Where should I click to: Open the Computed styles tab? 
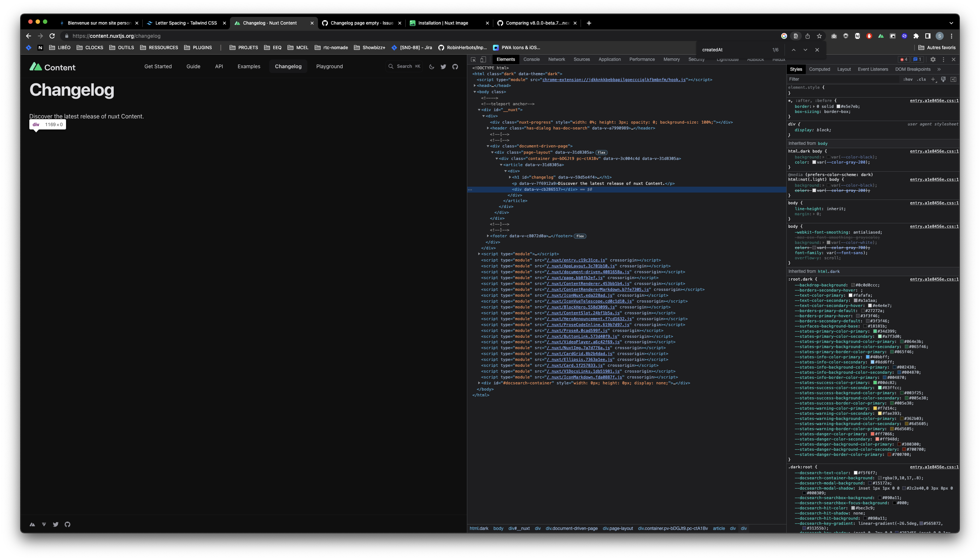820,69
